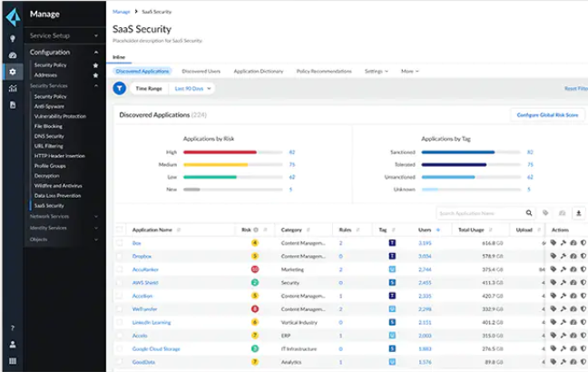The height and width of the screenshot is (372, 588).
Task: Toggle favorite star for Security Policy
Action: (x=95, y=65)
